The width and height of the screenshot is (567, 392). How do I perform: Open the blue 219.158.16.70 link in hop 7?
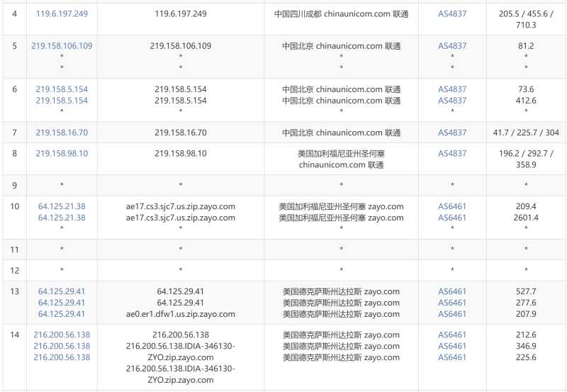(x=62, y=133)
